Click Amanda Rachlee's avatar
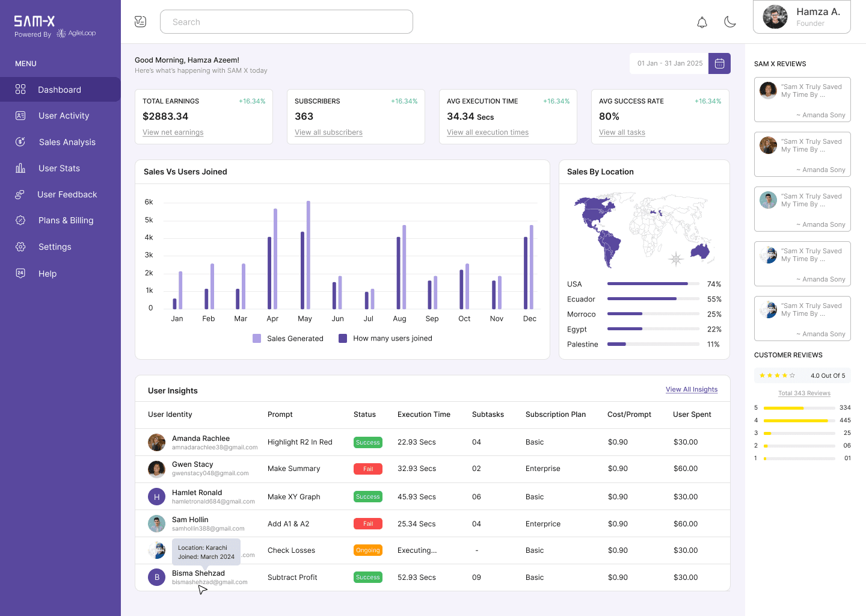Image resolution: width=866 pixels, height=616 pixels. pos(156,442)
